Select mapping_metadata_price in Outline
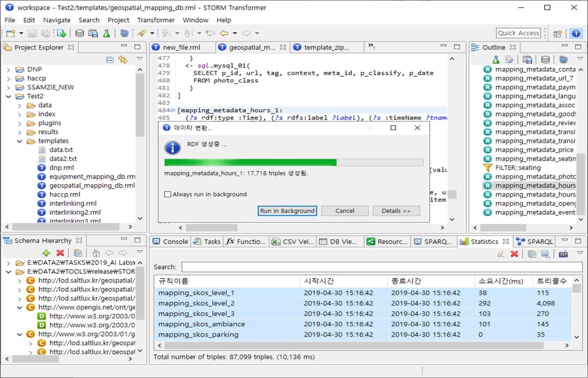 point(534,150)
